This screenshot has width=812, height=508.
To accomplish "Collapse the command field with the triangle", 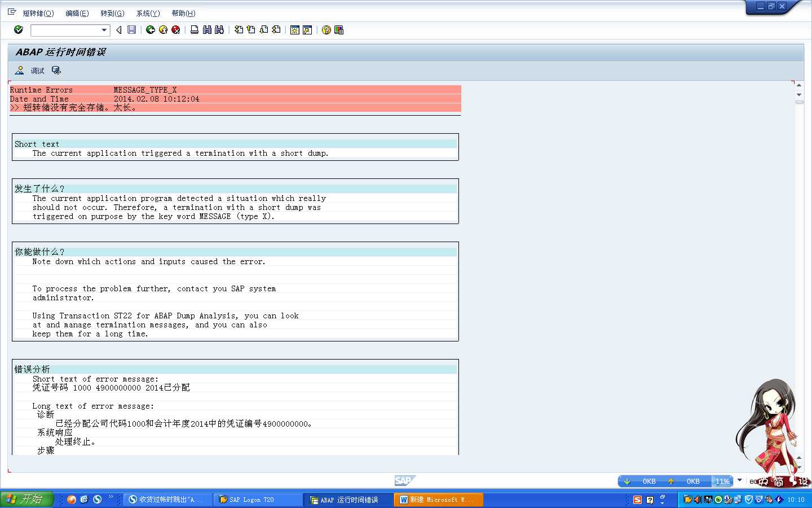I will (119, 30).
